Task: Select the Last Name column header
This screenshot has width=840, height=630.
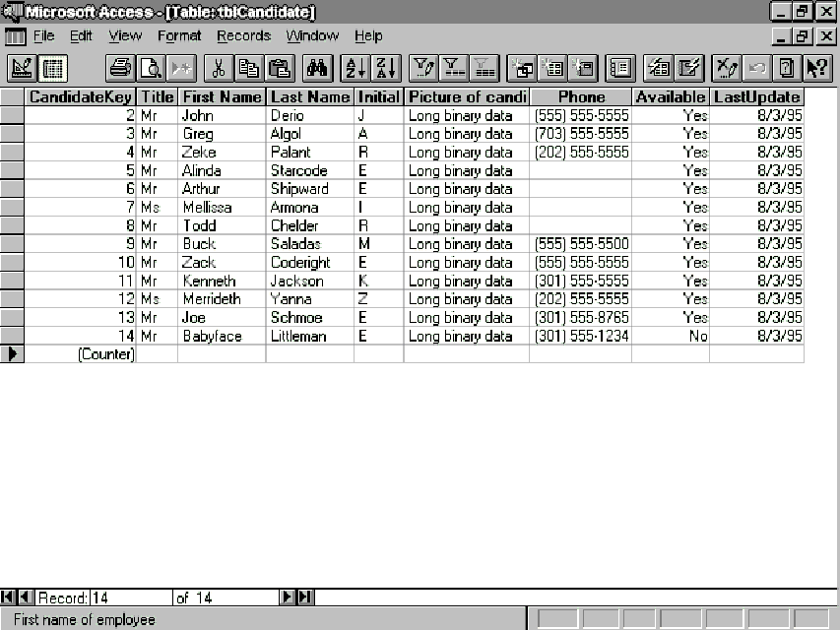Action: [309, 96]
